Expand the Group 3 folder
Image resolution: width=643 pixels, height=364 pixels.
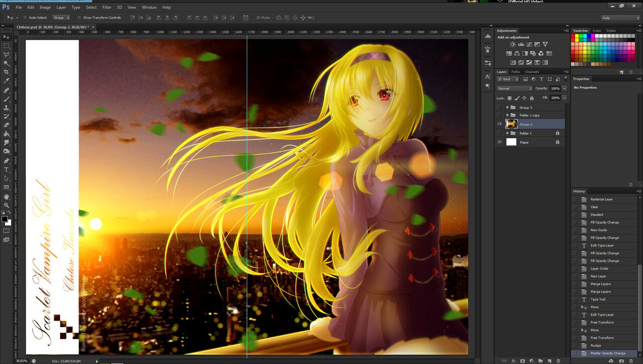click(507, 107)
